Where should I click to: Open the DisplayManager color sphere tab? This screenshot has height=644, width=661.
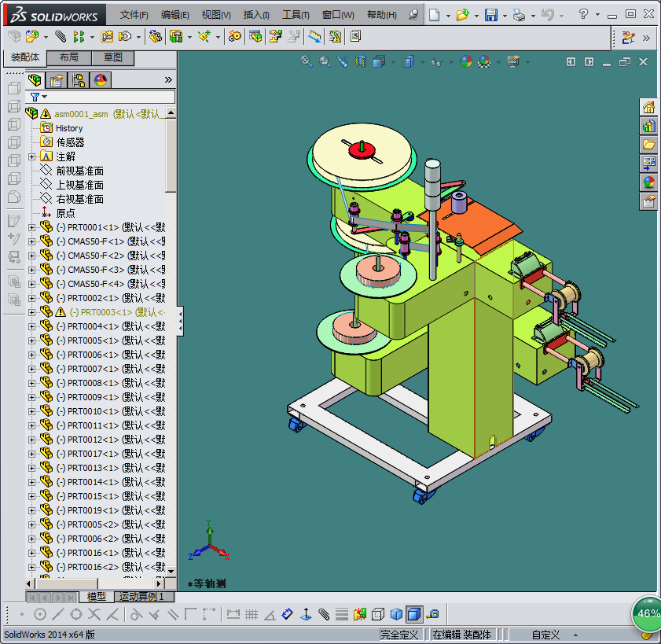[x=100, y=79]
